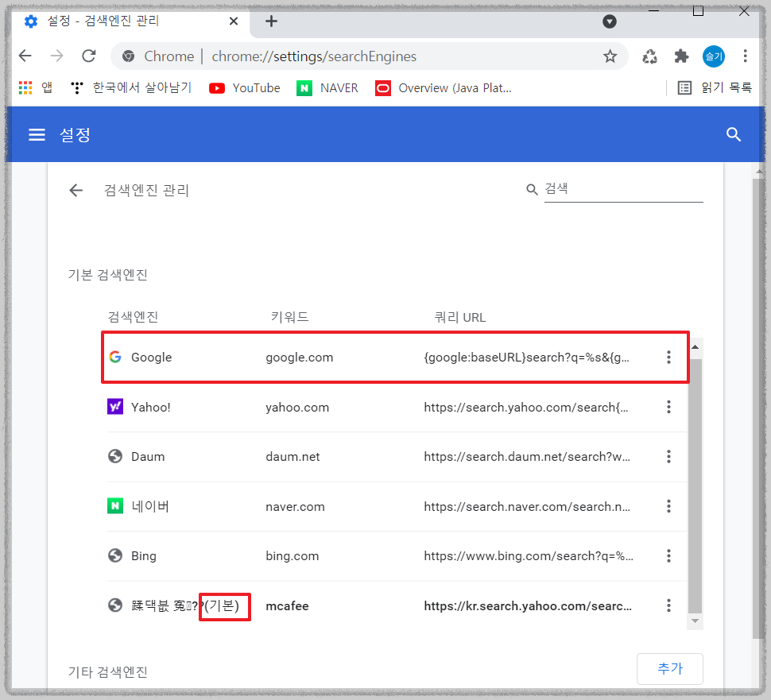Open the recycle-arrows extension icon
The image size is (771, 700).
(649, 56)
